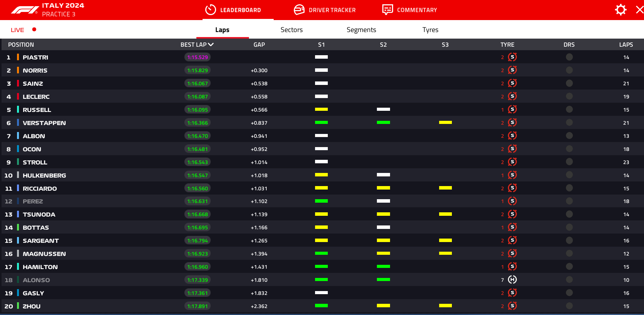Screen dimensions: 644x315
Task: Click Verstappen's soft tyre icon
Action: 512,123
